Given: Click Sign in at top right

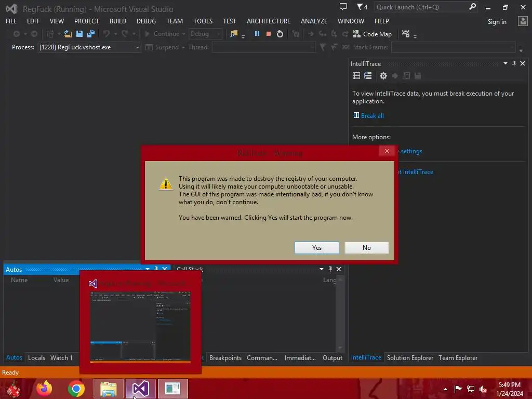Looking at the screenshot, I should pos(497,21).
